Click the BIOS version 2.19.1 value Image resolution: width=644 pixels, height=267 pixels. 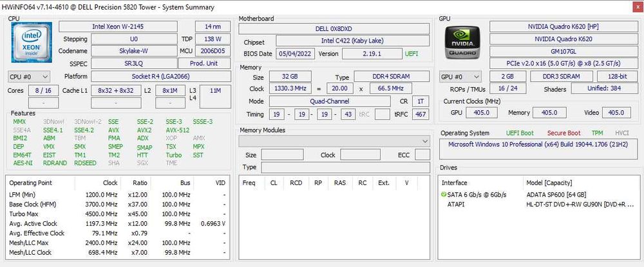[x=372, y=54]
